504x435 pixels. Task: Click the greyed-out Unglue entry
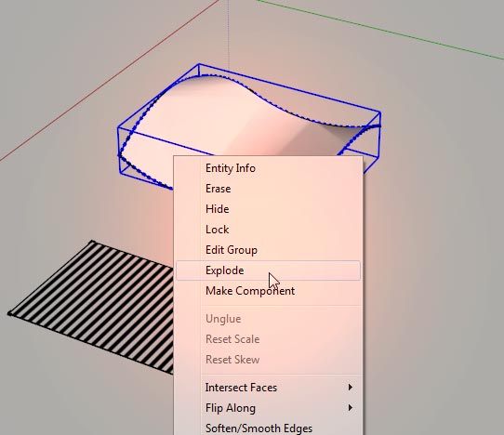(x=268, y=319)
